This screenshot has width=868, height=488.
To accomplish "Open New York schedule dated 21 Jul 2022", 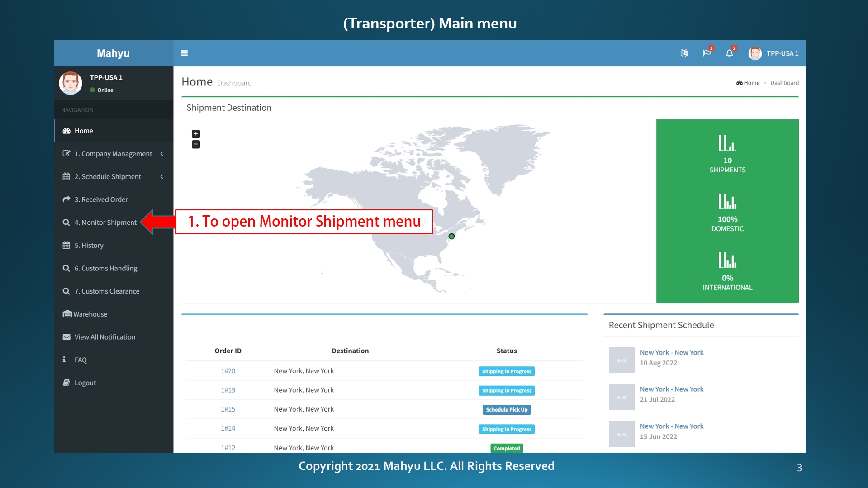I will (x=672, y=389).
